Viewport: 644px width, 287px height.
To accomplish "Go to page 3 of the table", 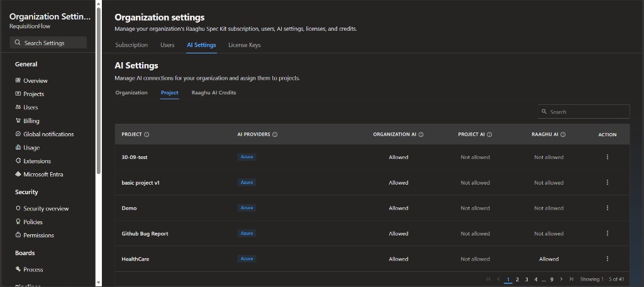I will coord(526,279).
